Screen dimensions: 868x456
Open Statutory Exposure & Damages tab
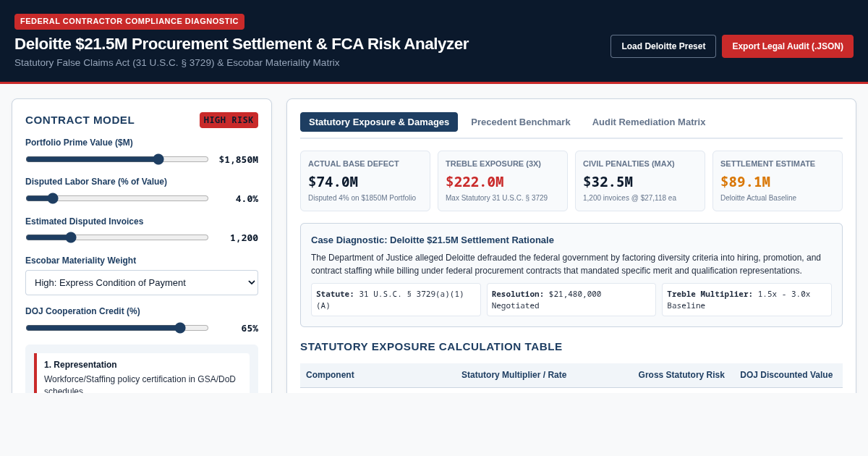pos(379,122)
